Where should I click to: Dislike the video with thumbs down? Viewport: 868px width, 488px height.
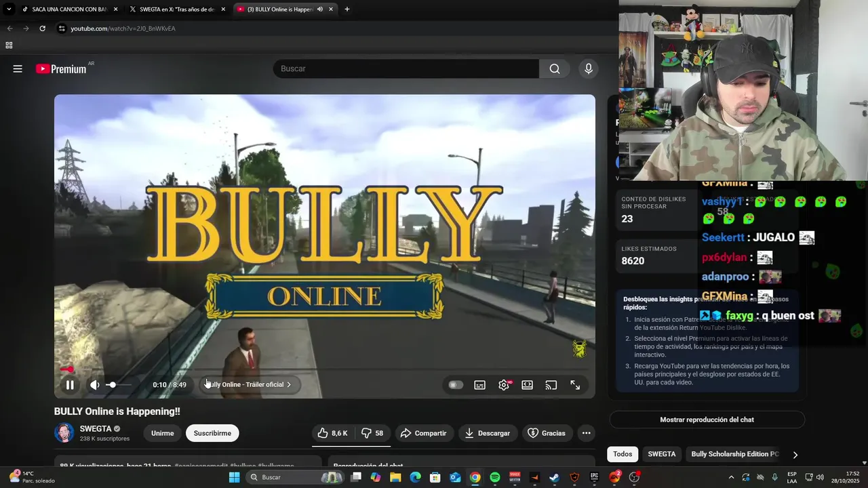point(372,433)
